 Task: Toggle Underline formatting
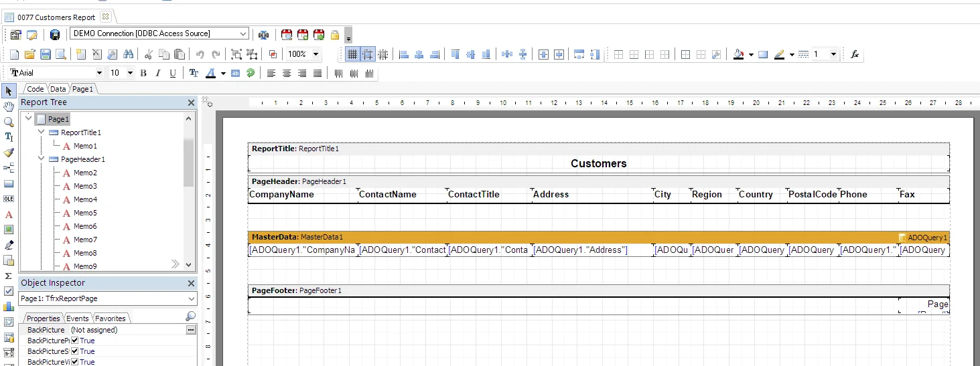[173, 73]
